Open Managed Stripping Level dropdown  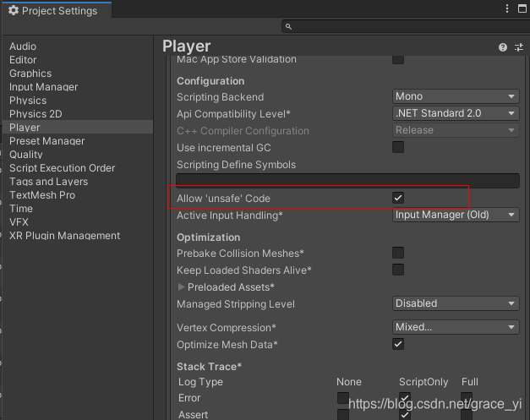(x=456, y=303)
